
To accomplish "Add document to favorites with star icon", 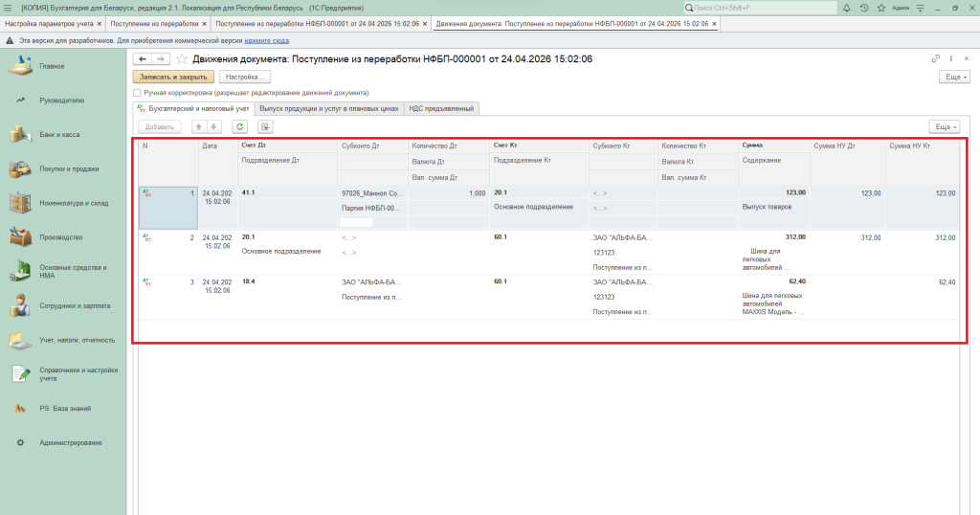I will (181, 59).
